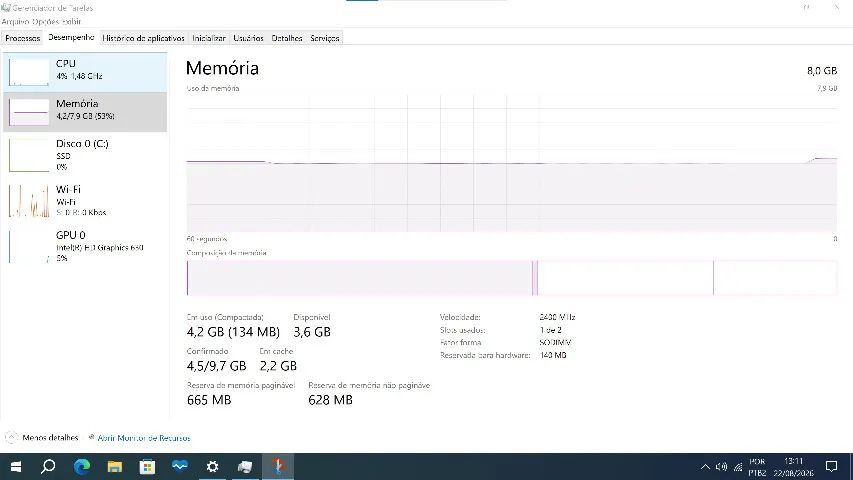Image resolution: width=853 pixels, height=480 pixels.
Task: Open the Detalhes tab
Action: pyautogui.click(x=287, y=38)
